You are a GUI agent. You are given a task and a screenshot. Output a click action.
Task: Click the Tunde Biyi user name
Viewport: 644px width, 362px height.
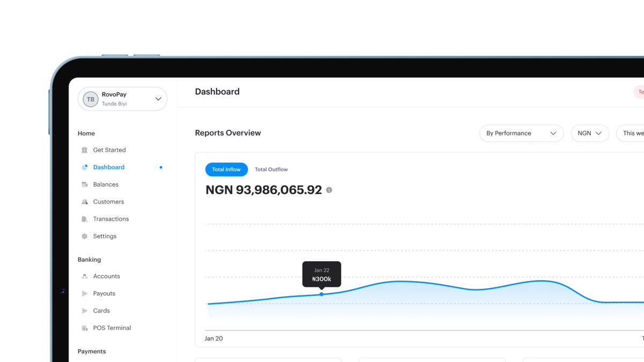(x=114, y=104)
